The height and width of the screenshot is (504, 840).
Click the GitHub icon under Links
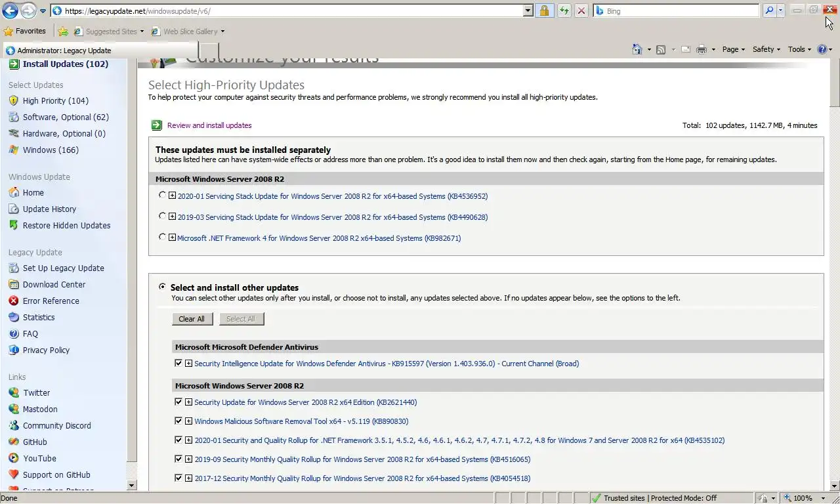coord(14,442)
